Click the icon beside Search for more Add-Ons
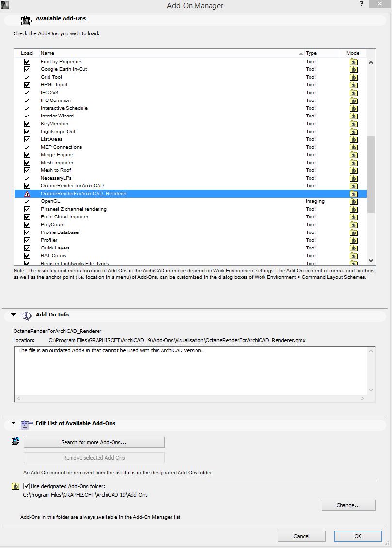Image resolution: width=392 pixels, height=548 pixels. pos(16,441)
